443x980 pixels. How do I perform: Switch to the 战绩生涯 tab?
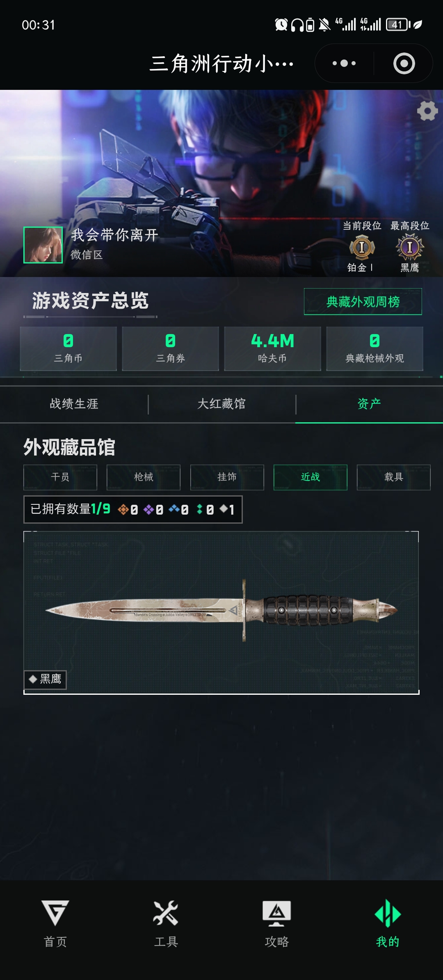pyautogui.click(x=74, y=404)
